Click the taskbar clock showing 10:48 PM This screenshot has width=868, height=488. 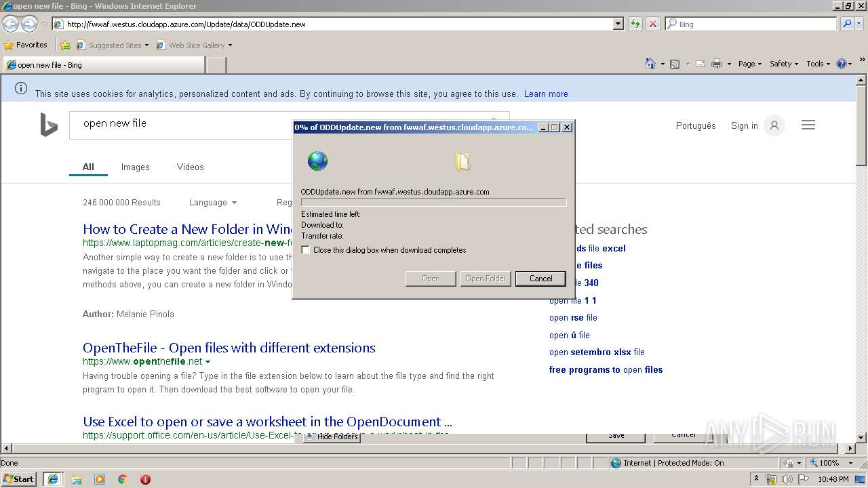coord(833,480)
